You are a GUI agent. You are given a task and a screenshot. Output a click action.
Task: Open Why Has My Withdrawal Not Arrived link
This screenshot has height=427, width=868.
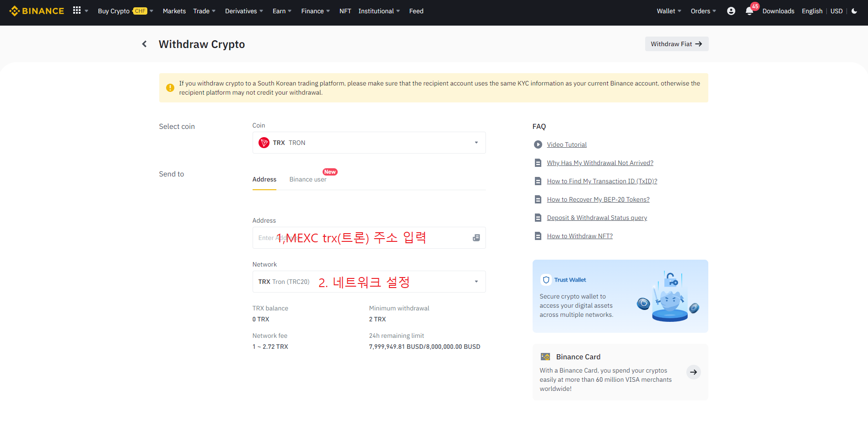600,163
